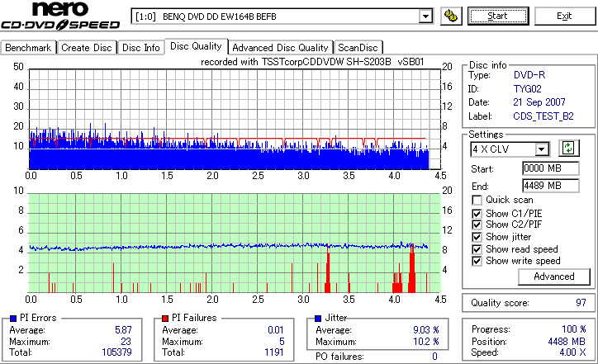Screen dimensions: 598x364
Task: Click the DVD-R disc type value
Action: (x=529, y=75)
